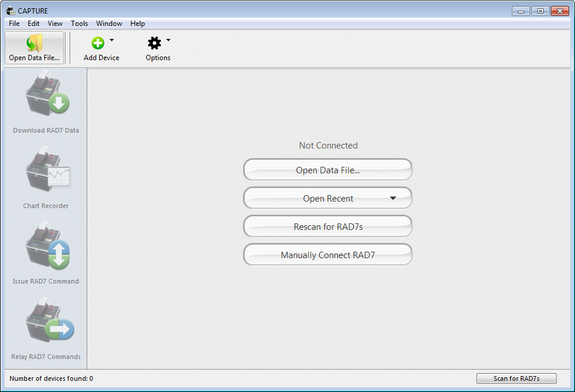
Task: Click the Manually Connect RAD7 button
Action: [327, 255]
